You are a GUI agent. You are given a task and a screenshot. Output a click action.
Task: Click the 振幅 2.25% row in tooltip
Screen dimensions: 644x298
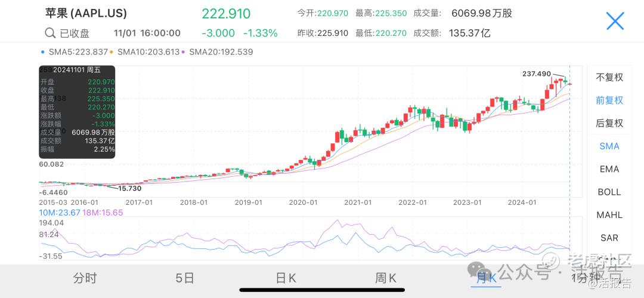[77, 149]
